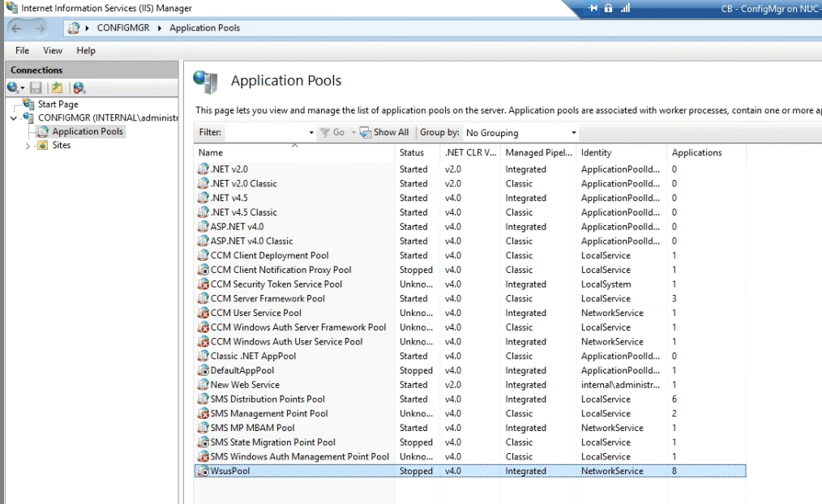Click the Delete Connection icon

pos(79,88)
